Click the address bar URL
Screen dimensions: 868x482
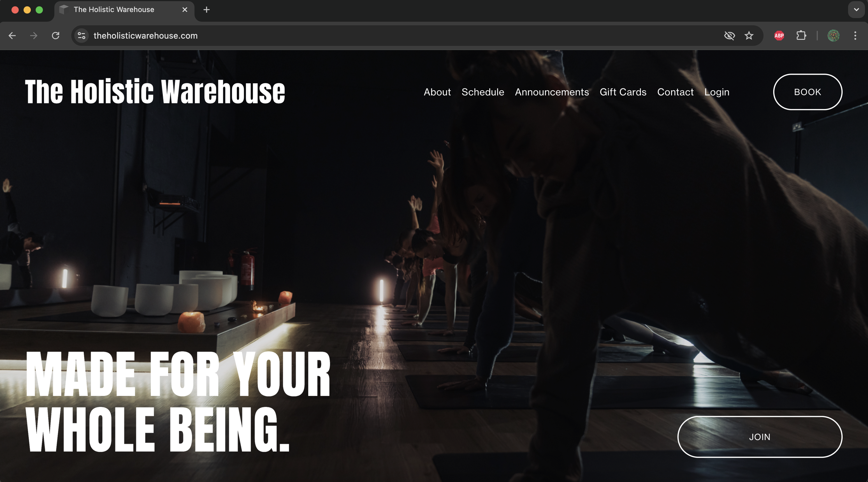pyautogui.click(x=145, y=36)
